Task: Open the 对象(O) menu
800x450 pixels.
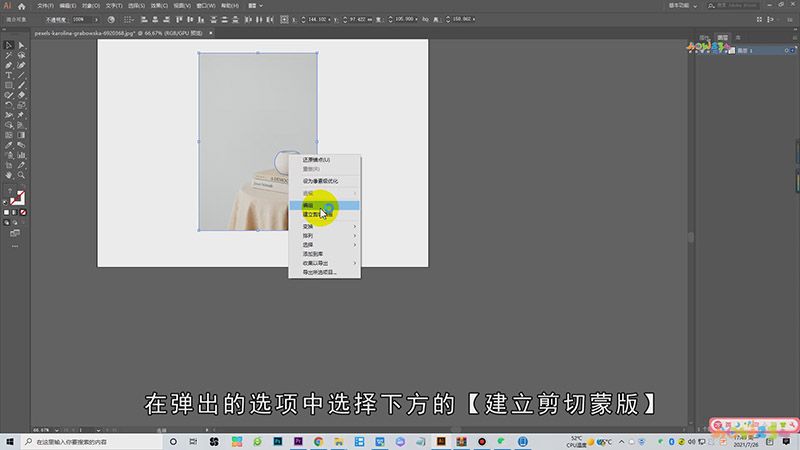Action: coord(91,6)
